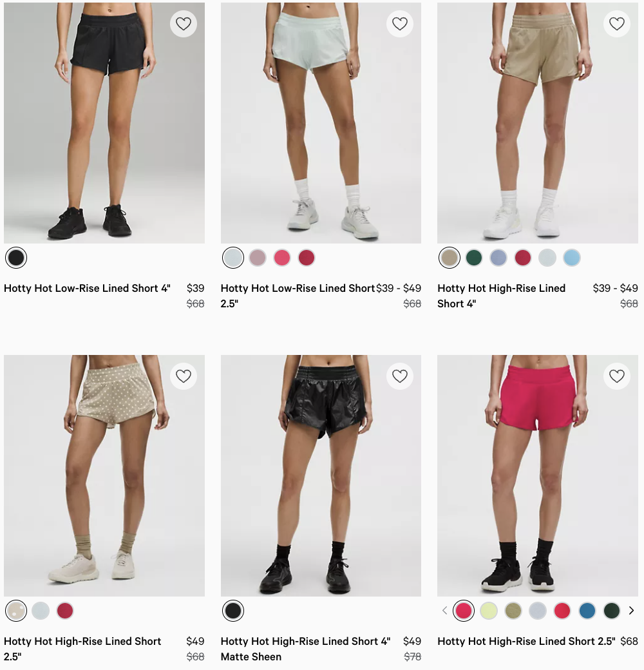The height and width of the screenshot is (670, 644).
Task: Favorite the black Low-Rise Lined Short 4" with heart
Action: click(184, 24)
